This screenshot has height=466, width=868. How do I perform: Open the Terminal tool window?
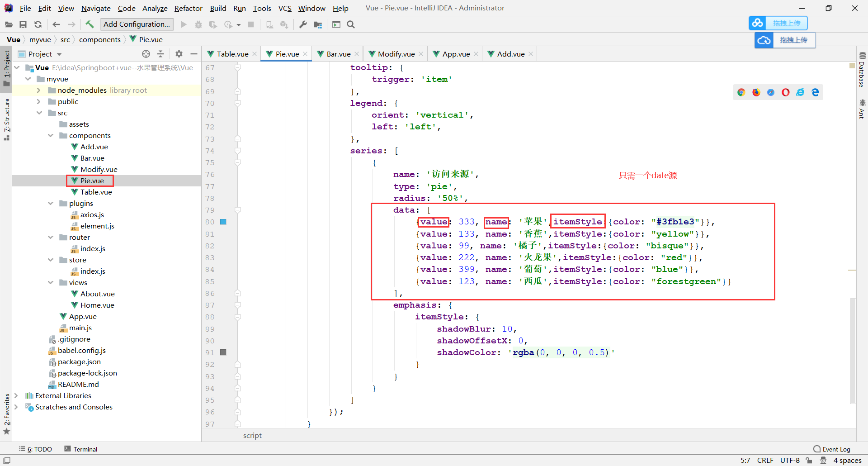tap(81, 449)
